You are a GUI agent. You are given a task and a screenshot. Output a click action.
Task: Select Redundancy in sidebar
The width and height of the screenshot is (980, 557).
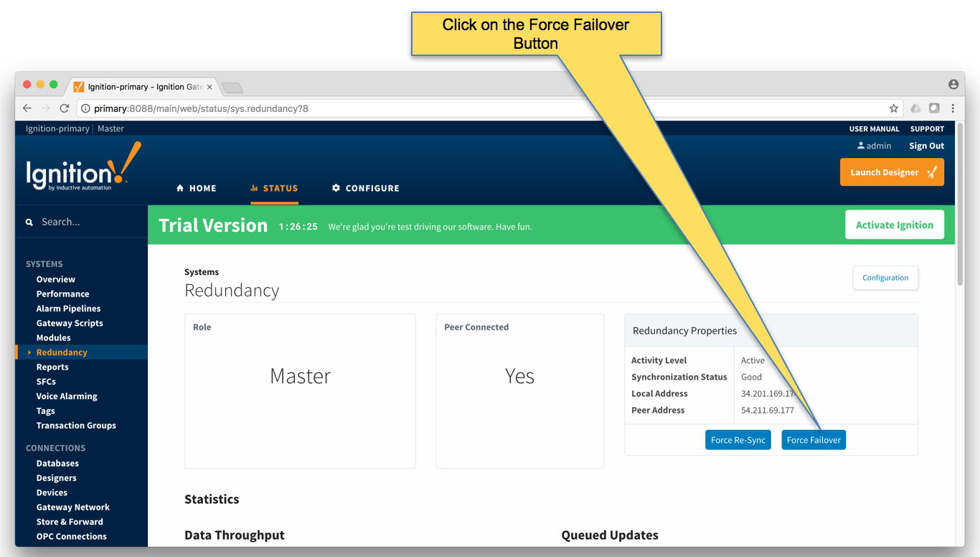click(x=62, y=352)
